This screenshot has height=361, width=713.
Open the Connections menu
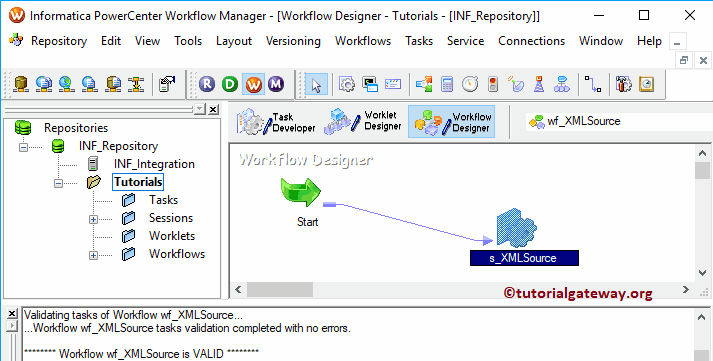coord(531,41)
